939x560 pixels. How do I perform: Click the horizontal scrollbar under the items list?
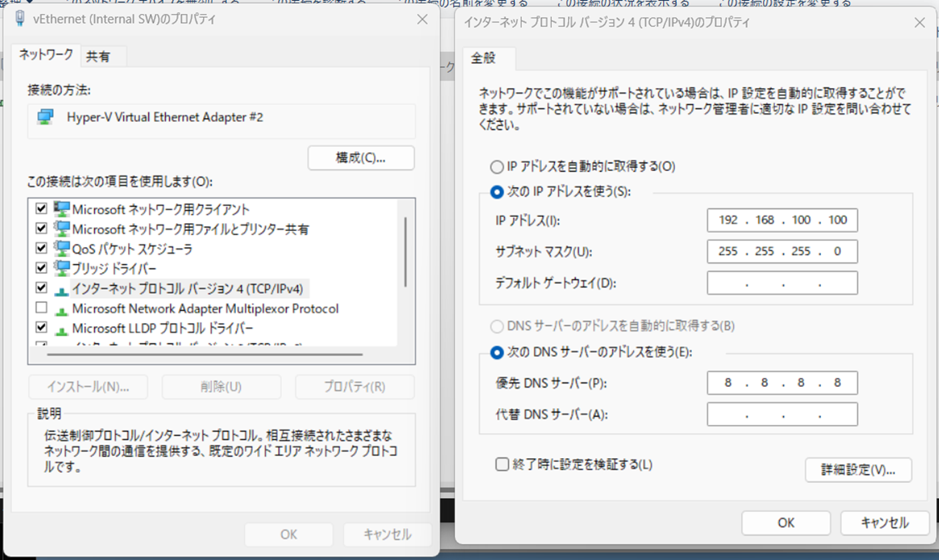(x=205, y=355)
